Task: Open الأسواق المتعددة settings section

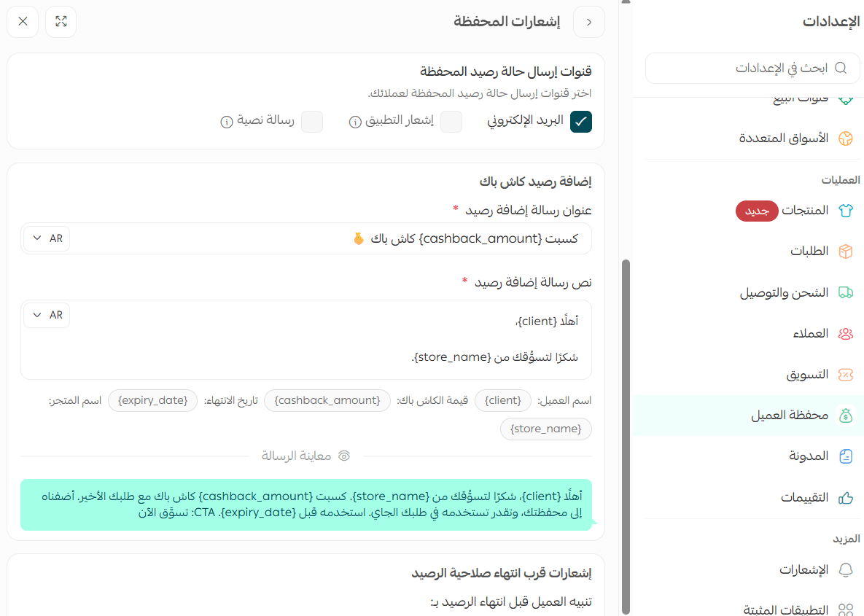Action: click(x=748, y=139)
